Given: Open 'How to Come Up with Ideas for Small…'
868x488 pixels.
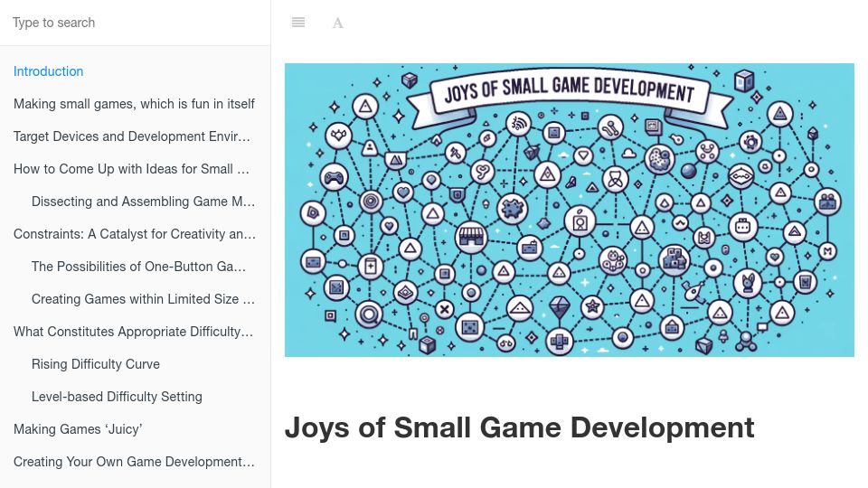Looking at the screenshot, I should [x=131, y=169].
